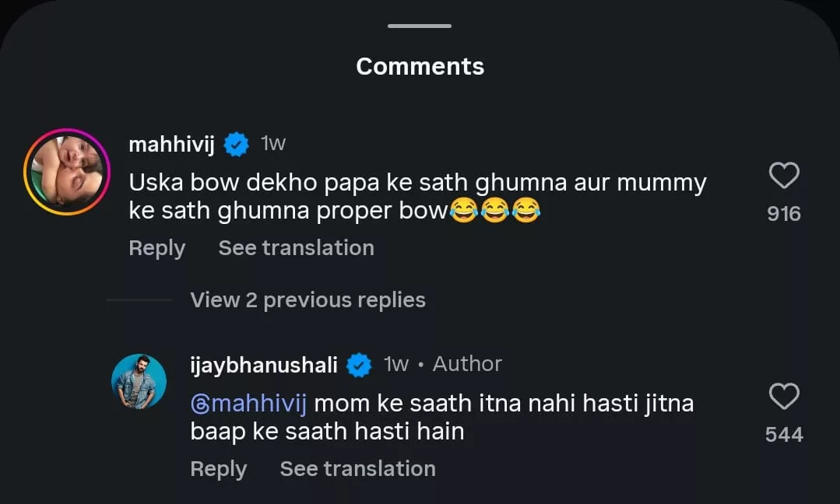This screenshot has width=840, height=504.
Task: Tap the verified badge beside ijaybhanushali
Action: [359, 365]
